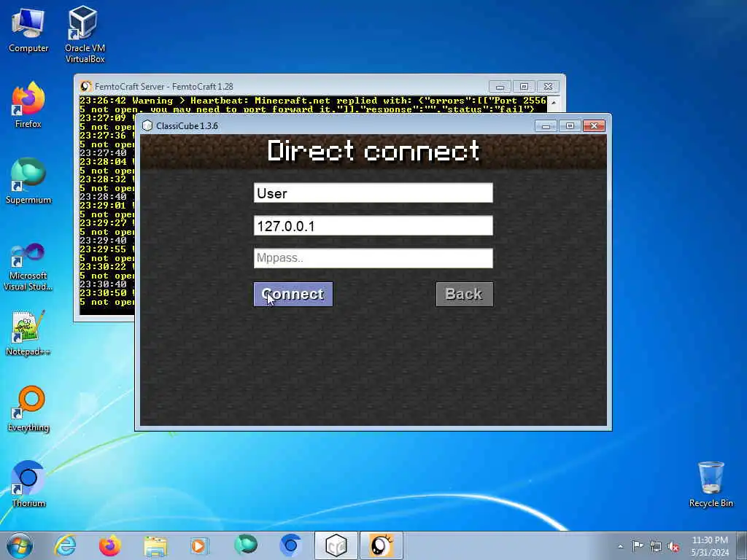
Task: Launch Internet Explorer from the taskbar
Action: point(65,545)
